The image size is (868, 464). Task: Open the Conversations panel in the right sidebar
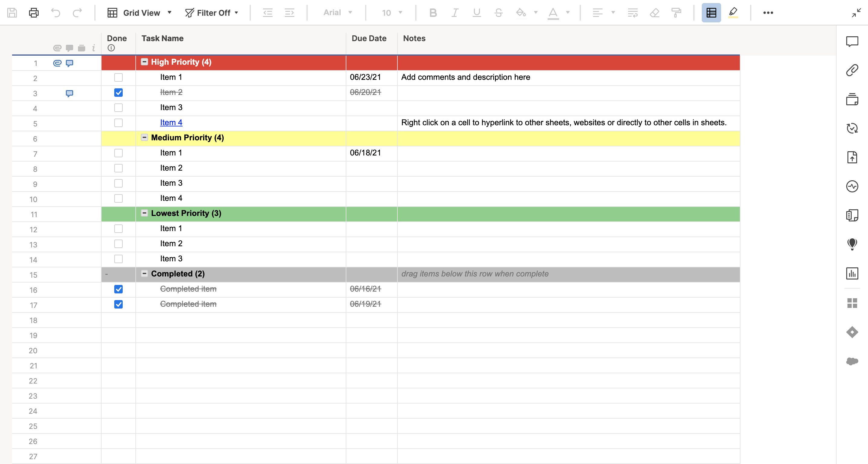click(x=852, y=41)
